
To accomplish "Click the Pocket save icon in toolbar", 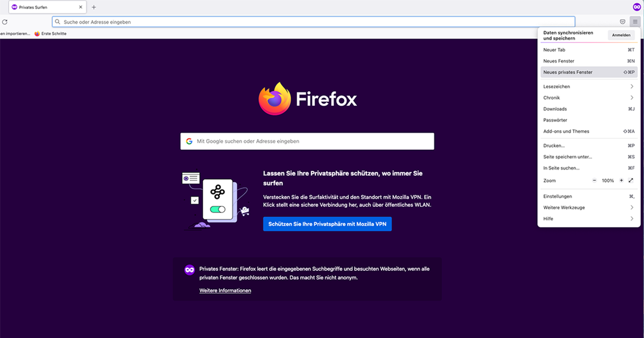I will [623, 22].
